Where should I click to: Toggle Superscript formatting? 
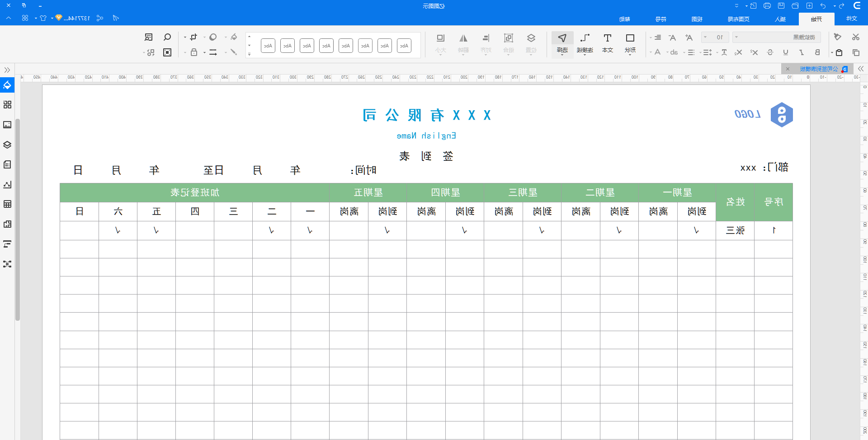754,52
